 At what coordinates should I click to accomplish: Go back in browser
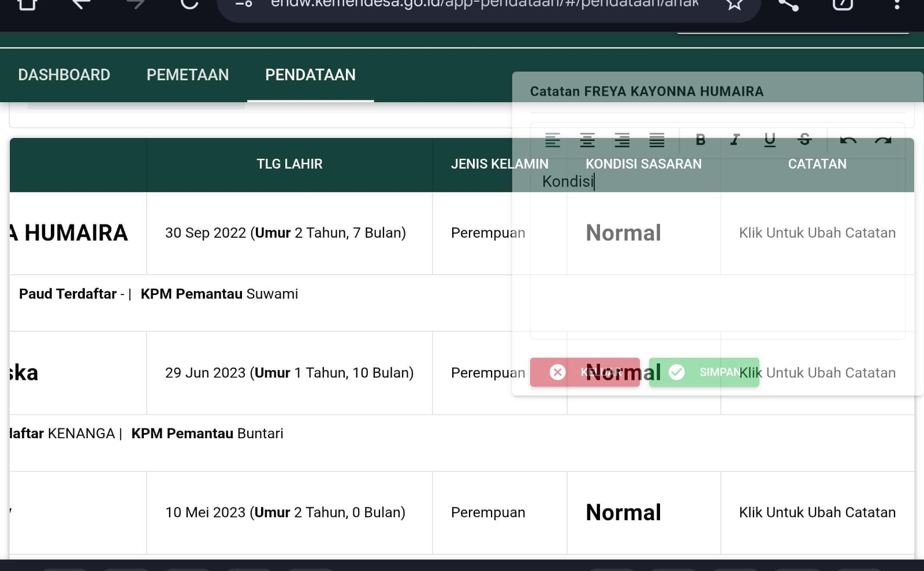coord(81,5)
